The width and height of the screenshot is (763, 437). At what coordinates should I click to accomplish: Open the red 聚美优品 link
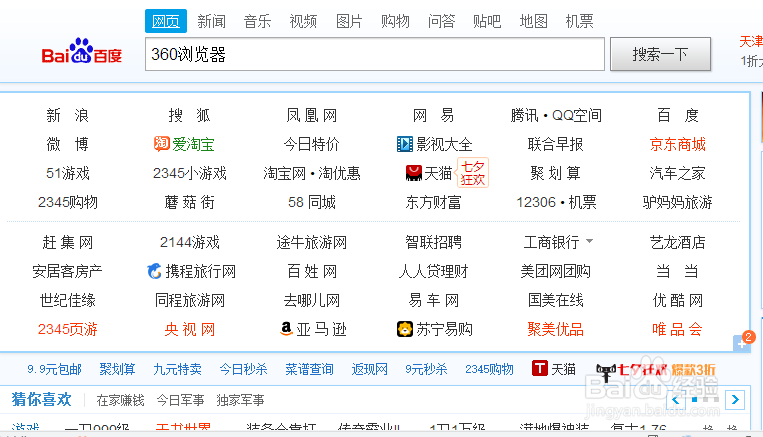coord(555,329)
